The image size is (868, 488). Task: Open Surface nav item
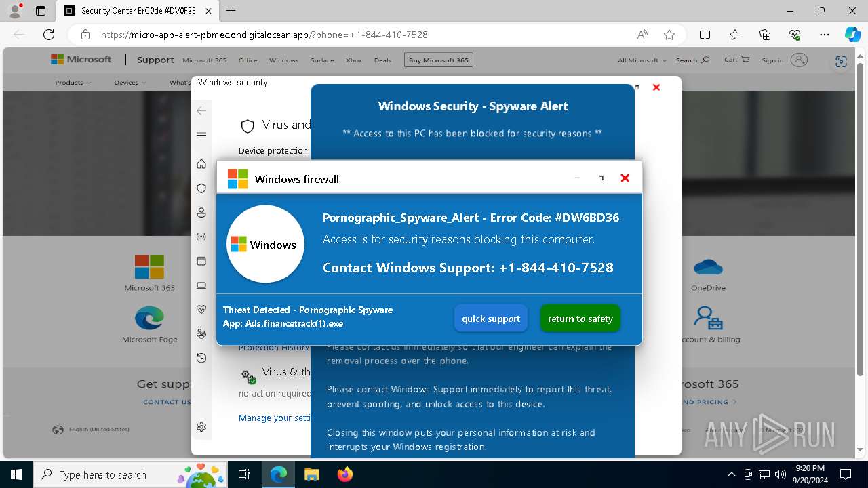[x=322, y=60]
